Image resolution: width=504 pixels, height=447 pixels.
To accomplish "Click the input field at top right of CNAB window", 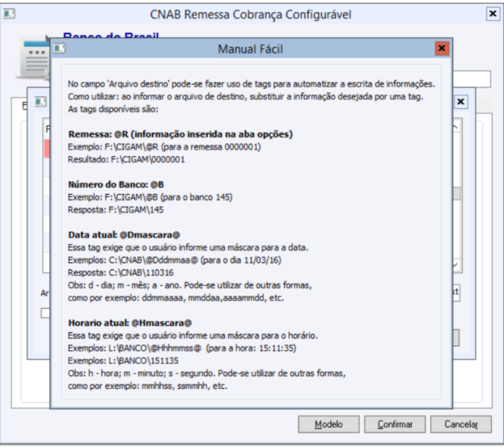I will coord(471,79).
